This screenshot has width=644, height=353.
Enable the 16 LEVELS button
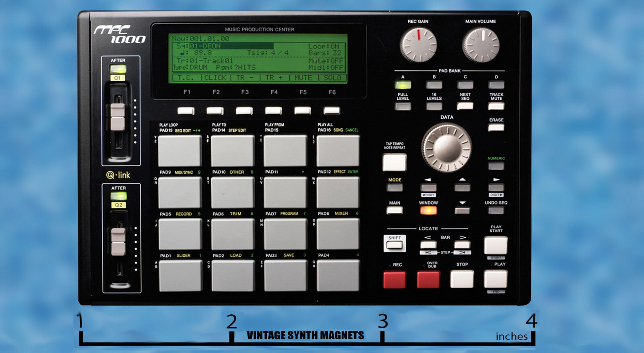pos(434,106)
